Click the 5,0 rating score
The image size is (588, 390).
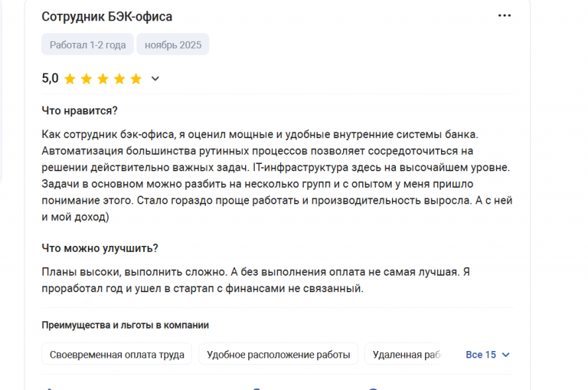pos(50,78)
